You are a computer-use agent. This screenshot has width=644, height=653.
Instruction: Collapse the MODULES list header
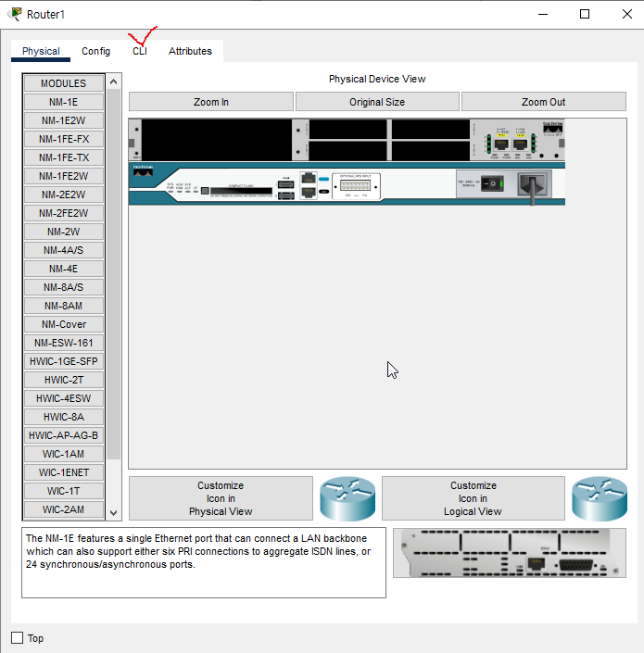click(64, 83)
